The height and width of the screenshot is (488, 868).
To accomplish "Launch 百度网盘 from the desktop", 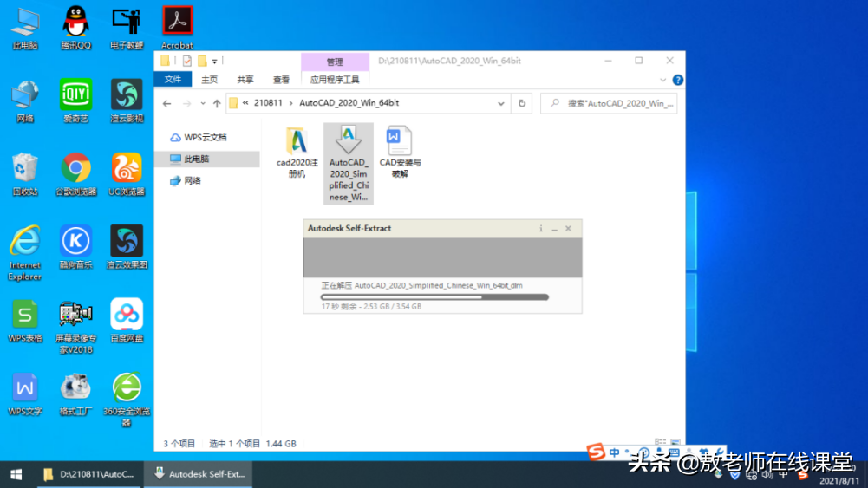I will pos(127,321).
